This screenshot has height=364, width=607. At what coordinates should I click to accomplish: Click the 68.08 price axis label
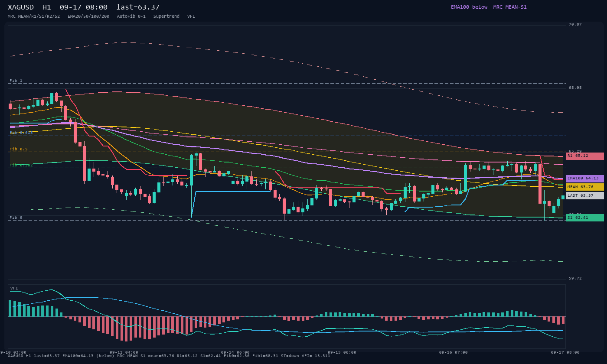point(575,88)
